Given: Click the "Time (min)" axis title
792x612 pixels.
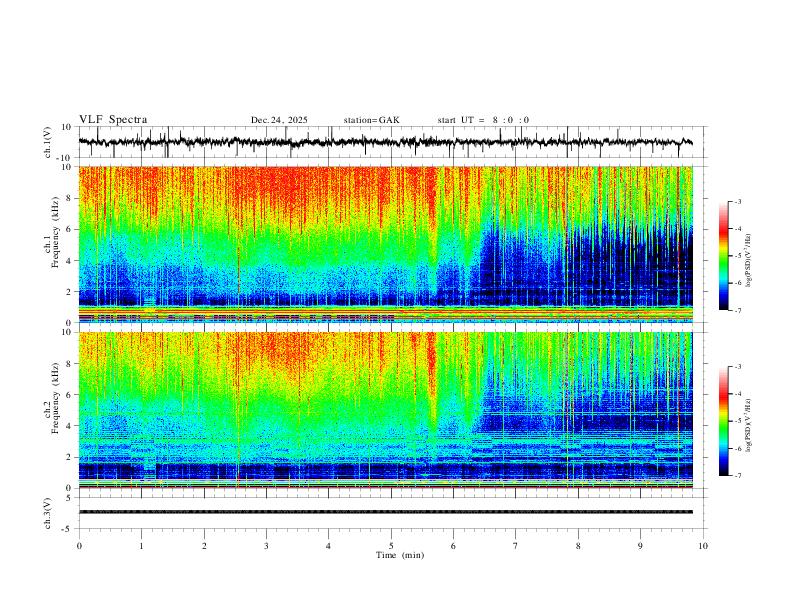Looking at the screenshot, I should pyautogui.click(x=400, y=555).
